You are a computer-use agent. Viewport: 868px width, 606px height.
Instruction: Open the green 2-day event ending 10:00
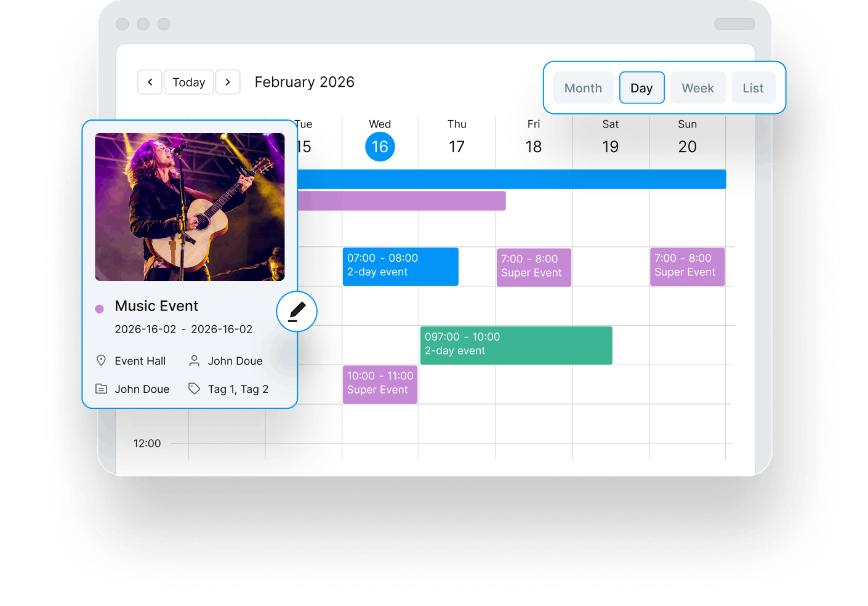[x=516, y=345]
